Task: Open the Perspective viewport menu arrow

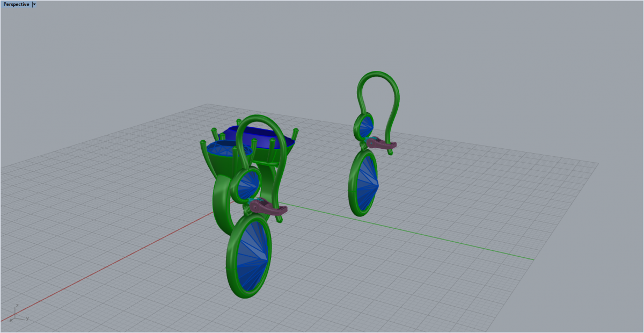Action: pyautogui.click(x=34, y=4)
